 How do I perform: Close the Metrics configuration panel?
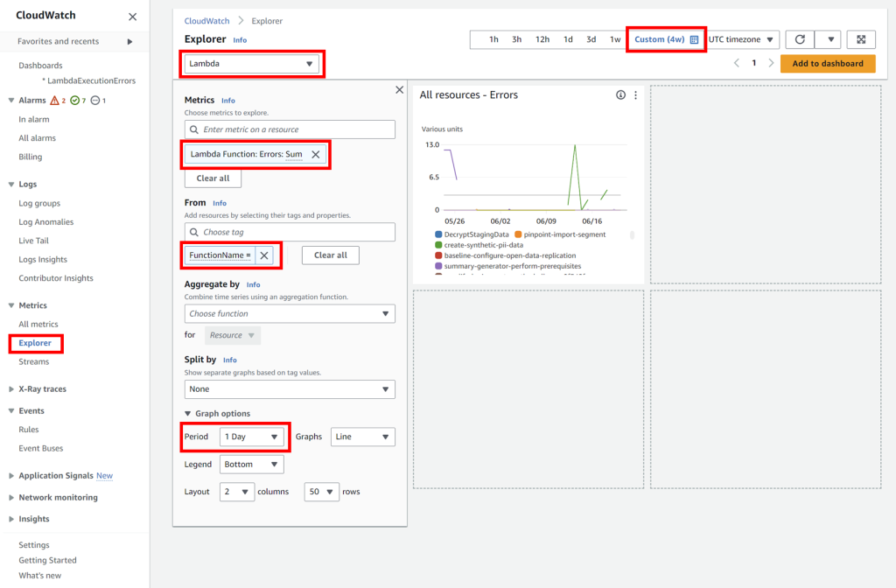[399, 89]
